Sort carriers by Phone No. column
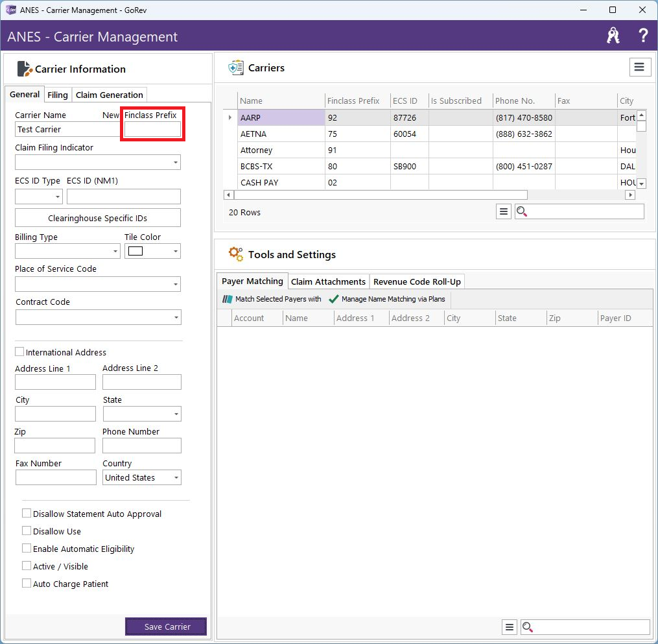The height and width of the screenshot is (644, 658). point(524,101)
